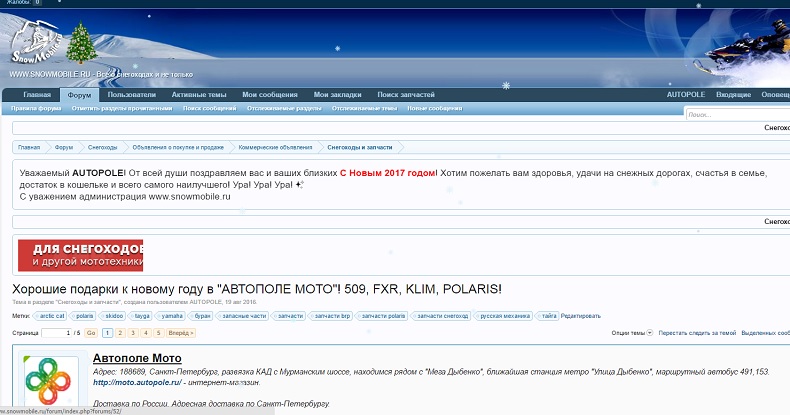Select the тайга tag

coord(547,316)
